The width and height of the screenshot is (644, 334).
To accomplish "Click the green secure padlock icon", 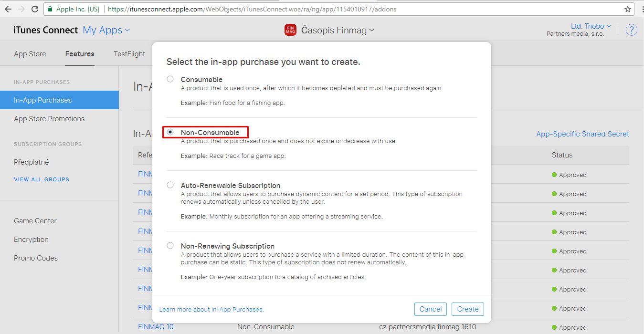I will coord(51,9).
